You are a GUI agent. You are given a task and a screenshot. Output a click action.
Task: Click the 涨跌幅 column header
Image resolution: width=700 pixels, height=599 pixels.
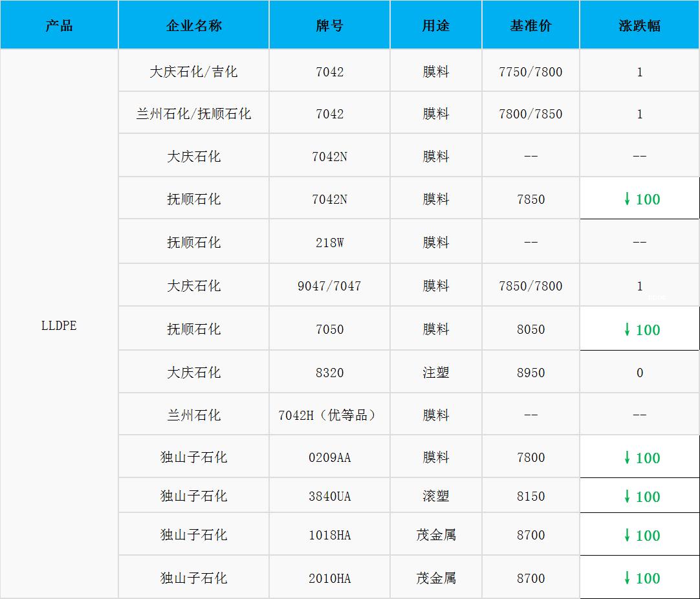(x=639, y=26)
